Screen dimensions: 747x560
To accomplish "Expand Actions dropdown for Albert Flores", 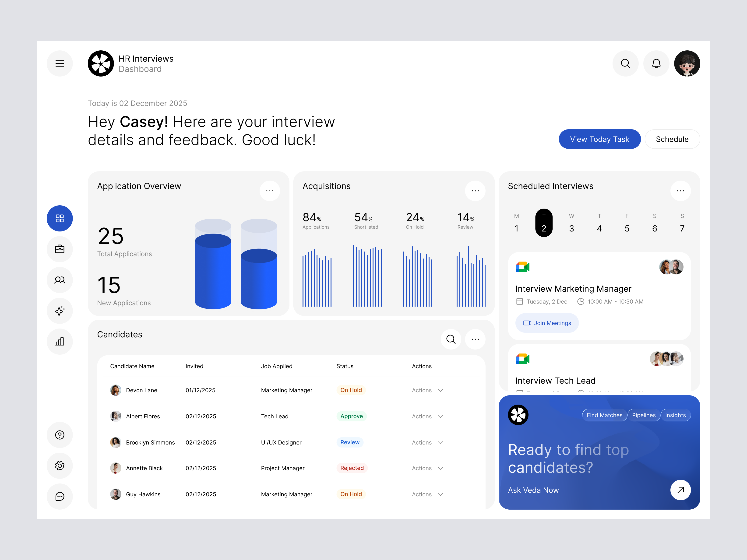I will coord(427,416).
